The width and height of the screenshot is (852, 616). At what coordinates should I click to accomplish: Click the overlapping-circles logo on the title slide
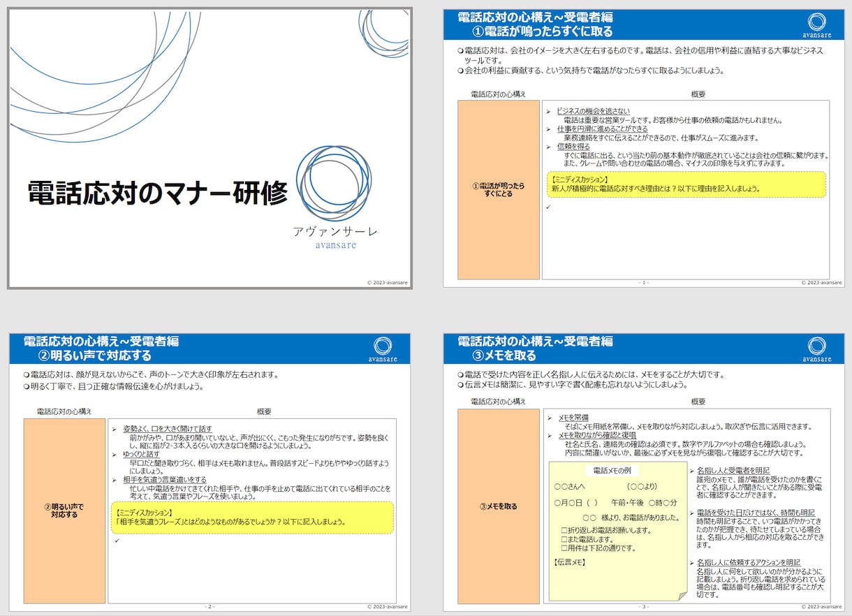click(x=334, y=183)
